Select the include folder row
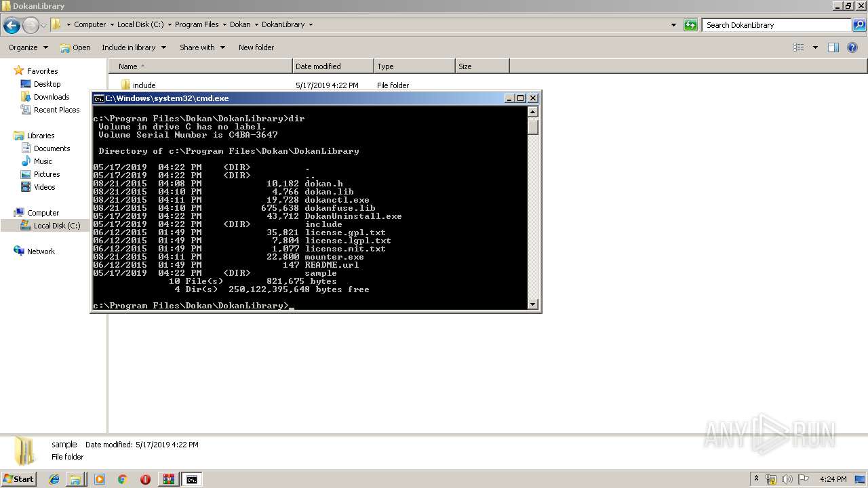 pyautogui.click(x=309, y=85)
